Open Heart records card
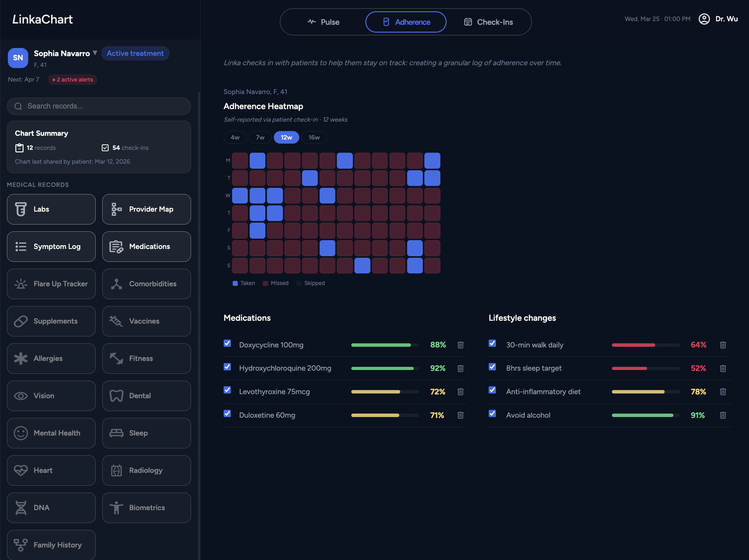The height and width of the screenshot is (560, 749). coord(51,470)
